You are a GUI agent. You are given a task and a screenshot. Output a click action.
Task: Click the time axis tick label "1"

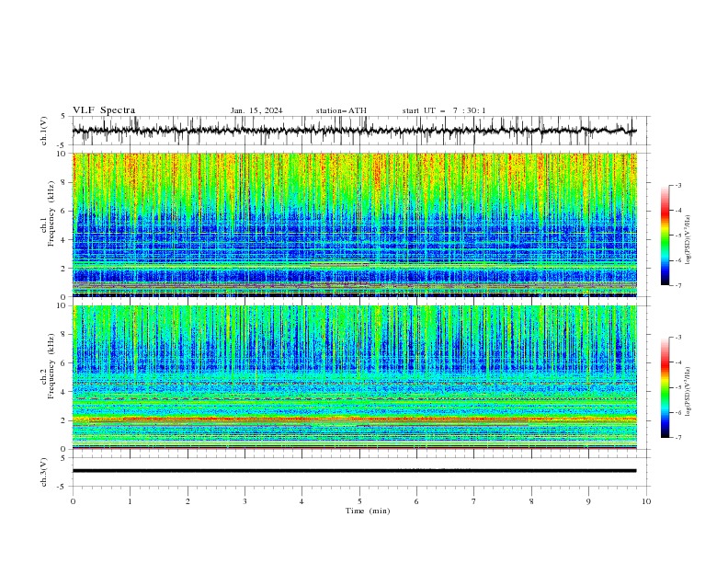[x=130, y=501]
